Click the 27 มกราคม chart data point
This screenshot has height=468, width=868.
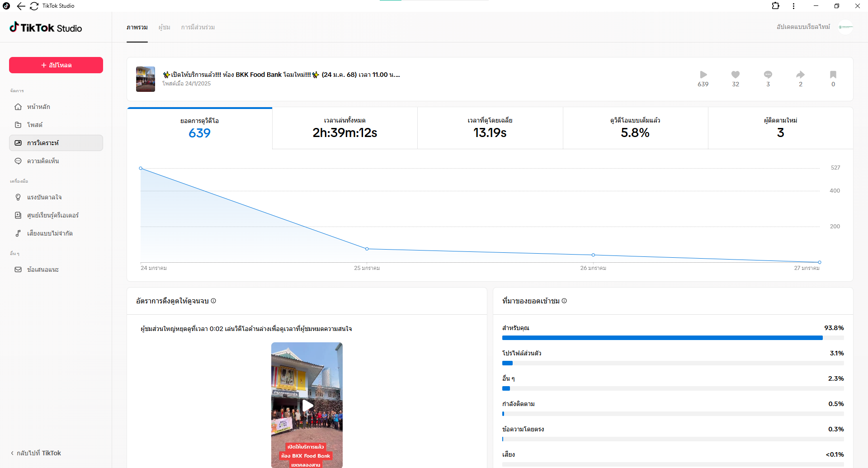pos(820,262)
